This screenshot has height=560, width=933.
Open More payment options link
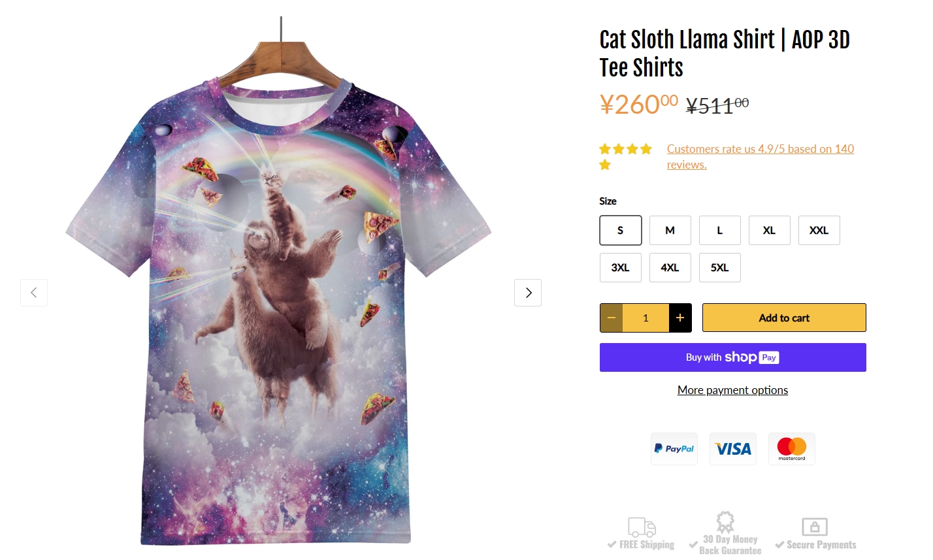[x=733, y=390]
